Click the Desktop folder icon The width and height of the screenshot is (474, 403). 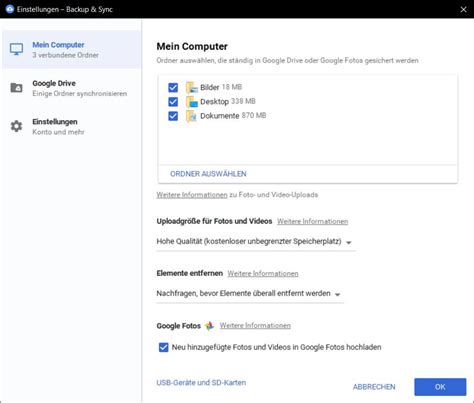coord(192,102)
